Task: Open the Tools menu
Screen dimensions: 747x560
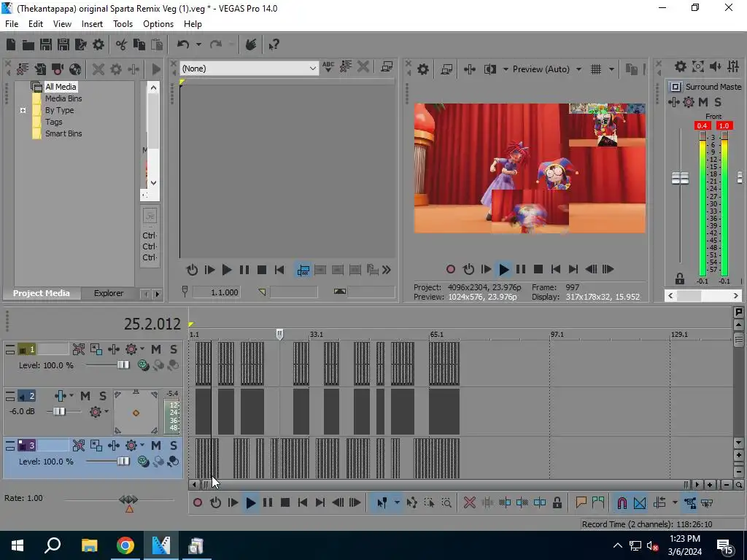Action: (x=123, y=24)
